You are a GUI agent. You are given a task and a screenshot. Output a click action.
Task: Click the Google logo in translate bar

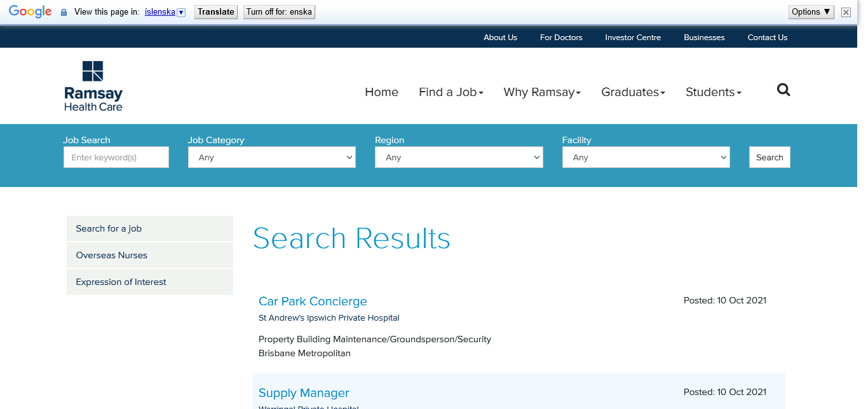pos(30,12)
